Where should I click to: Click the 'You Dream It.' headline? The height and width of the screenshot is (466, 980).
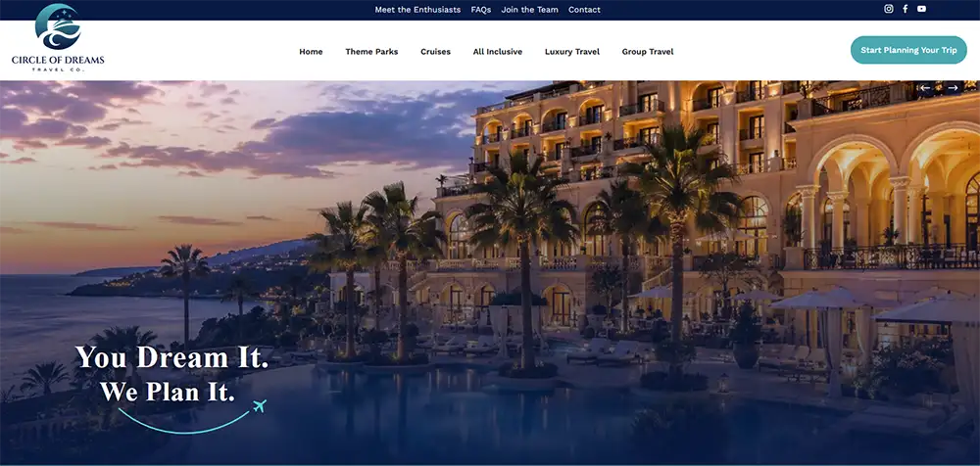(171, 357)
